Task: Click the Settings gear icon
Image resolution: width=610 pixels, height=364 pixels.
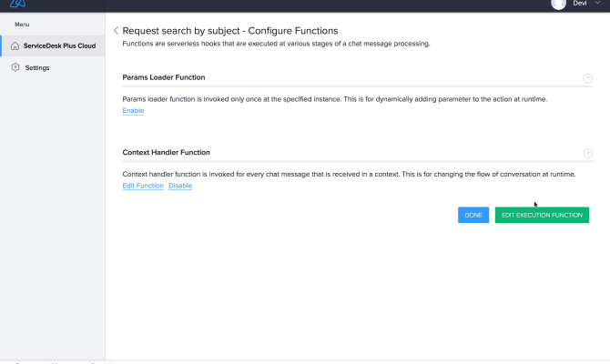Action: [15, 67]
